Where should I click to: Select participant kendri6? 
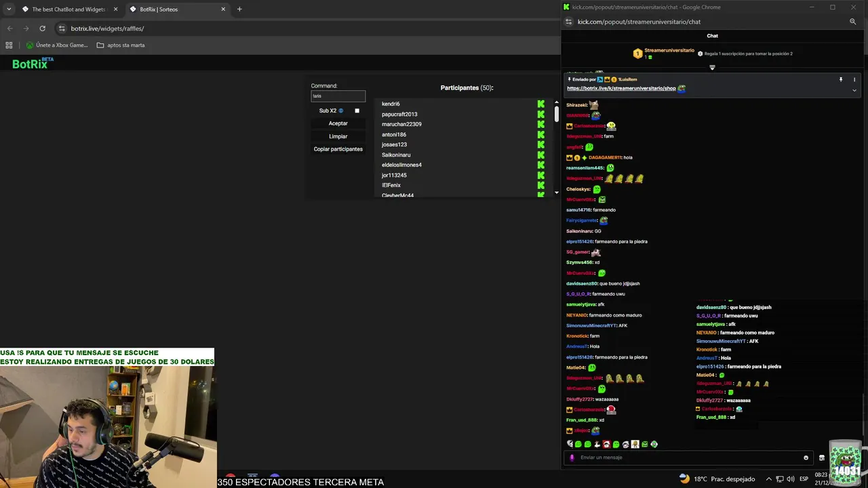click(x=391, y=104)
